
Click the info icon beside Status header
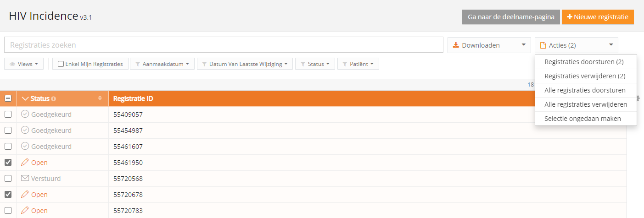coord(54,99)
